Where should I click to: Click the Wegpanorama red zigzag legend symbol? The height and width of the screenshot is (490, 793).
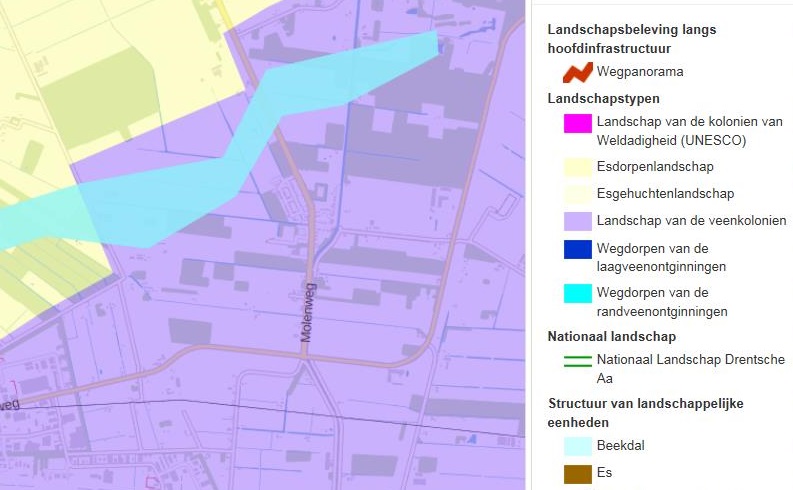tap(578, 72)
